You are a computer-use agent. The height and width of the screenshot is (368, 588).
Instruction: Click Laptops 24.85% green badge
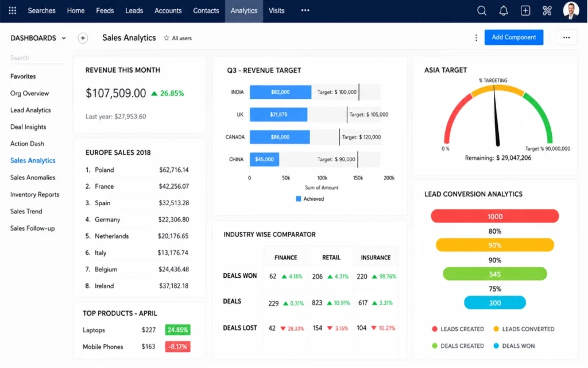point(178,329)
